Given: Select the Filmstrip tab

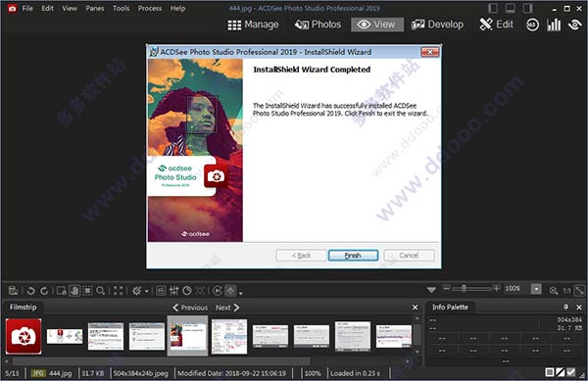Looking at the screenshot, I should [x=24, y=308].
